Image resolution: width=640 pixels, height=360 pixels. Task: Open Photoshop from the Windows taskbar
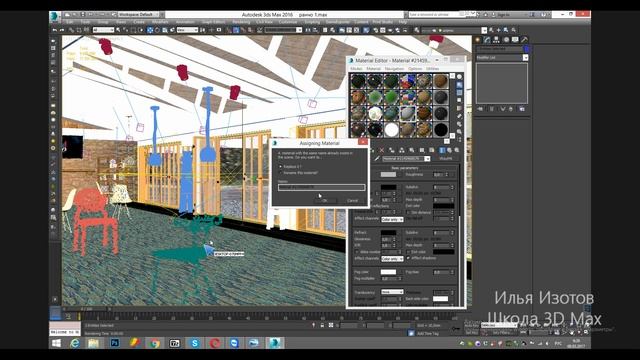pos(115,343)
